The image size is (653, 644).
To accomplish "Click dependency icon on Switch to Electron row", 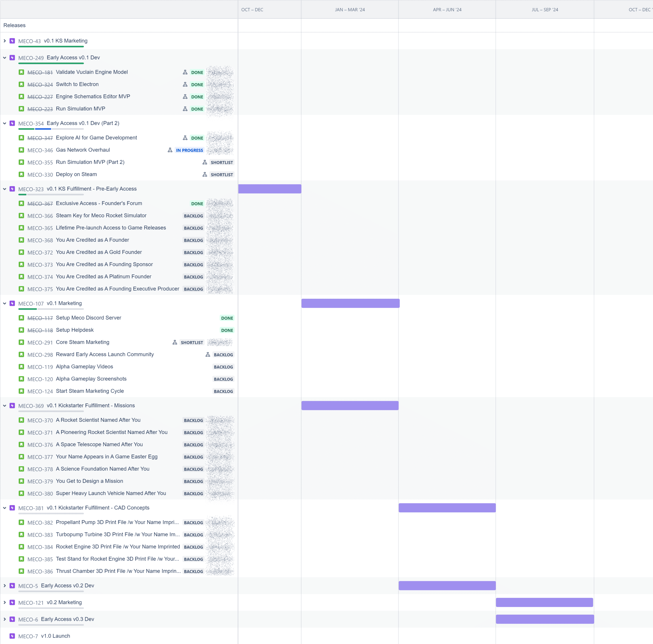I will 185,84.
